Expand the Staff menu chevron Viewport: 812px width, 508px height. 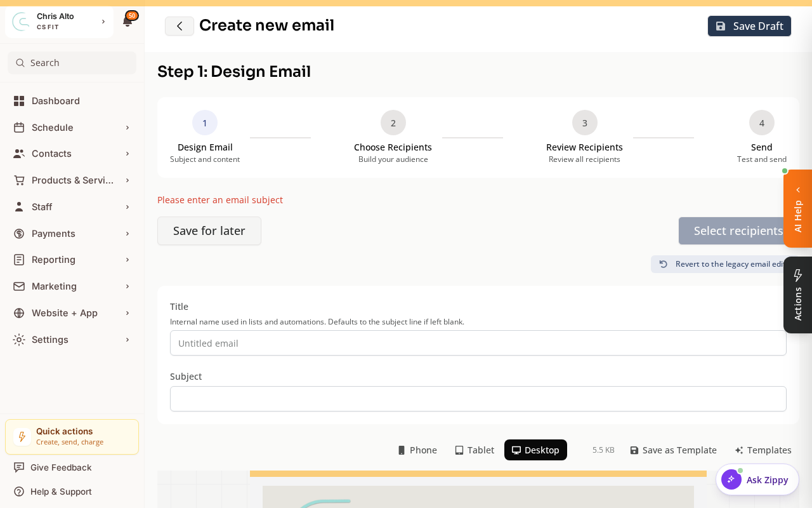click(128, 207)
